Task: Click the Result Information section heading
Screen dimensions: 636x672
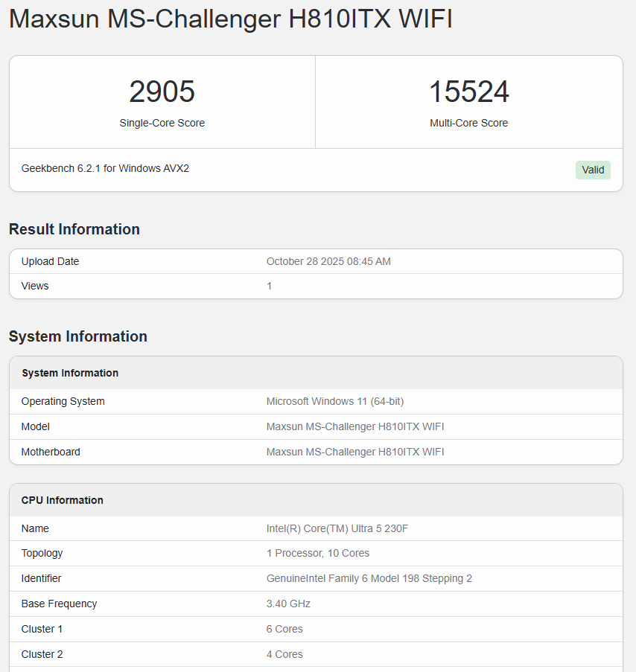Action: [74, 229]
